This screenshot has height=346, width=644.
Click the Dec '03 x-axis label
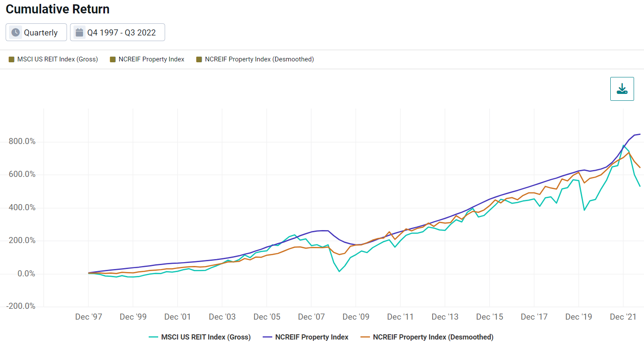coord(222,317)
